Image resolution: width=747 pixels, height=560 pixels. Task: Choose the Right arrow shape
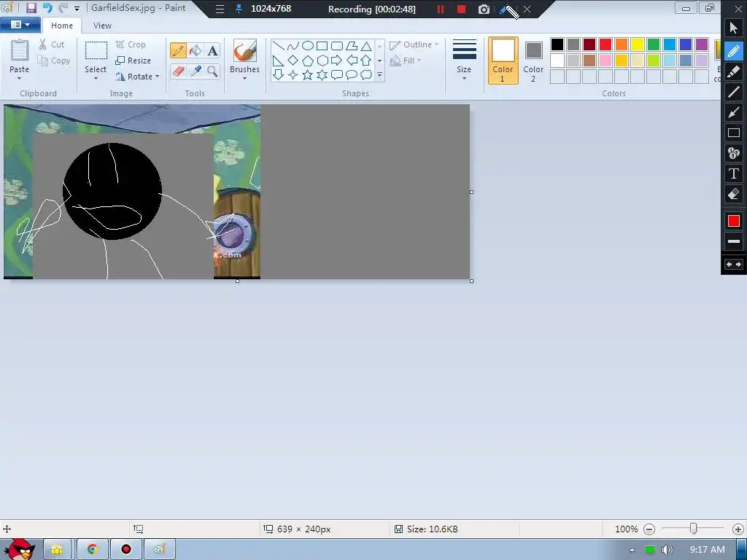[x=337, y=61]
